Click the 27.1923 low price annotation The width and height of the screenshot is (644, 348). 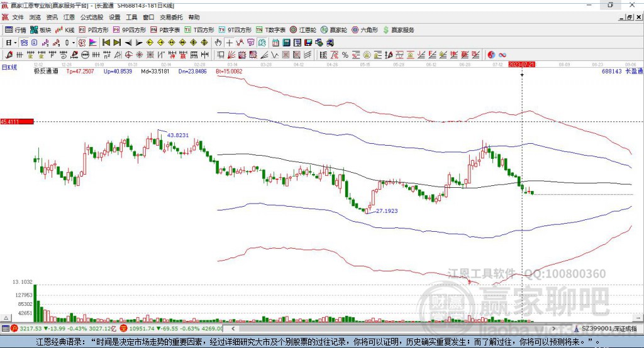(x=387, y=211)
